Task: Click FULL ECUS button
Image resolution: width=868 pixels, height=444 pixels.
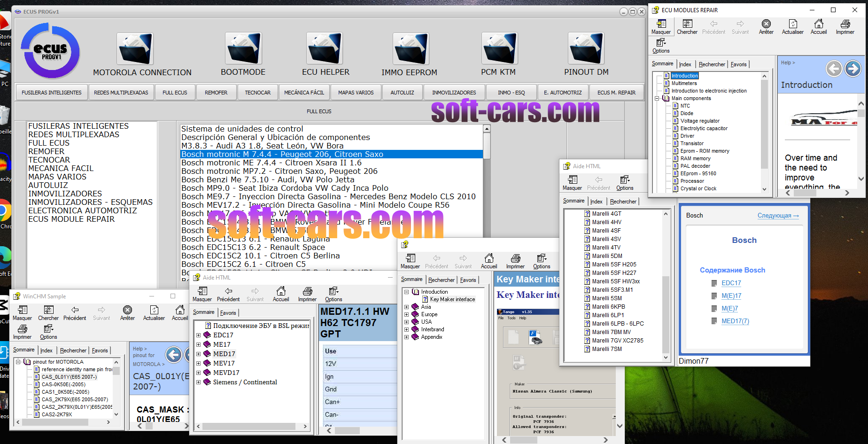Action: point(175,93)
